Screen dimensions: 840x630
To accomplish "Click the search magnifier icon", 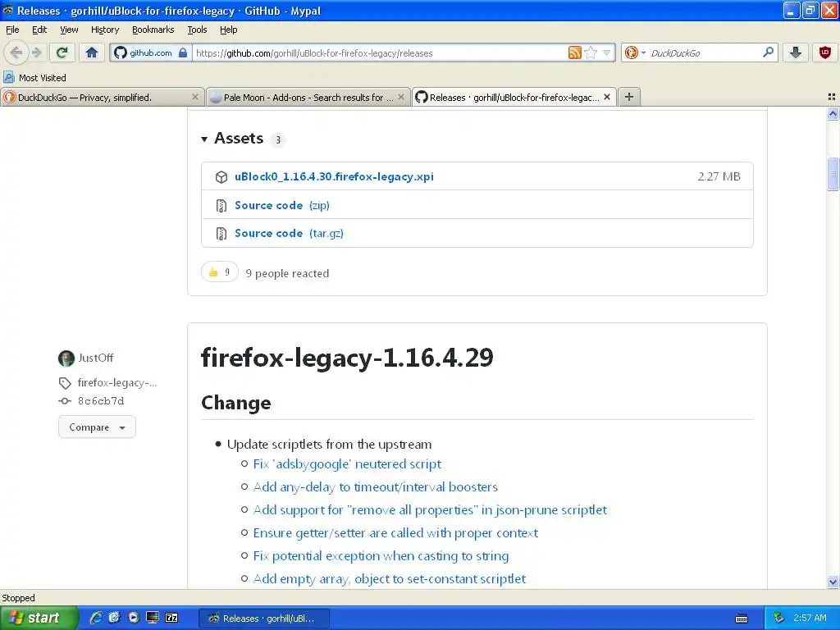I will coord(768,52).
